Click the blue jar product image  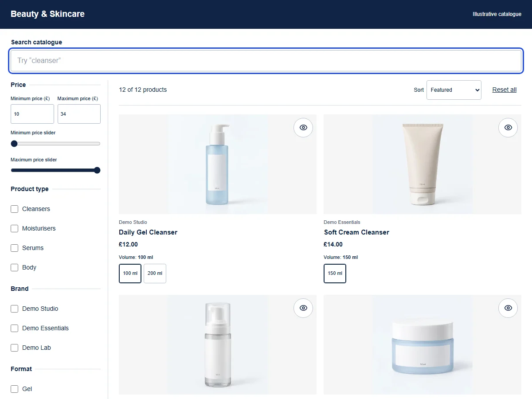point(422,345)
